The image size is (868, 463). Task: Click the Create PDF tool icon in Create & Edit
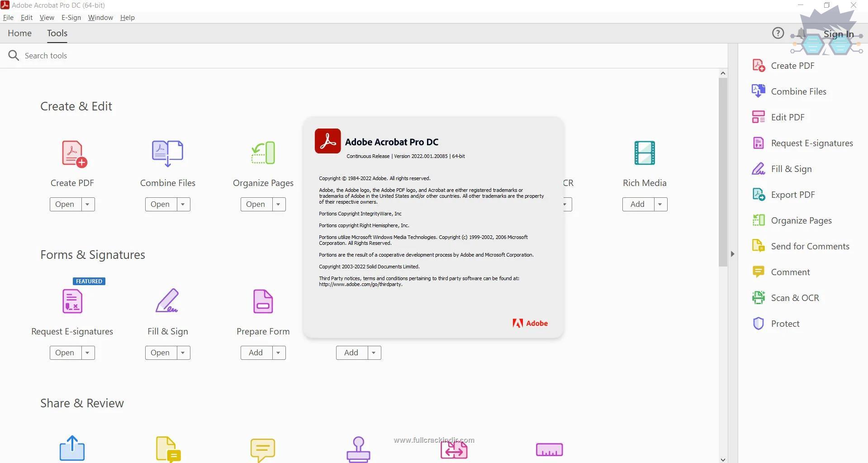[x=74, y=154]
